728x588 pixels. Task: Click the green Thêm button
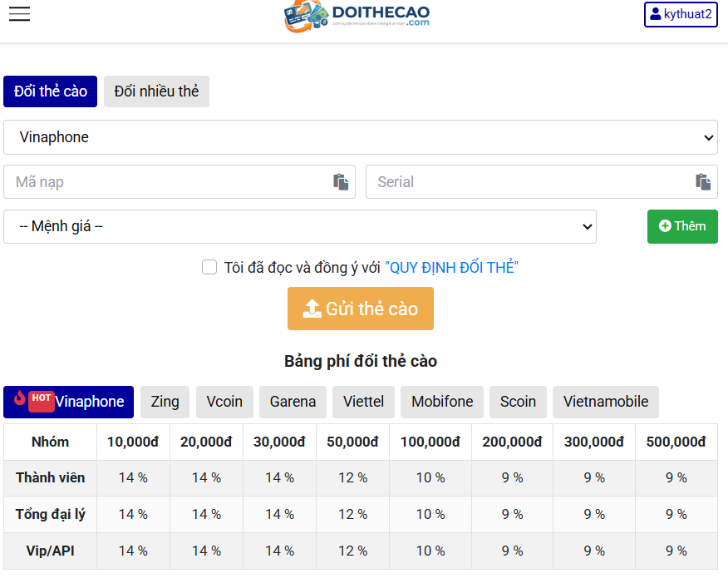pyautogui.click(x=682, y=226)
